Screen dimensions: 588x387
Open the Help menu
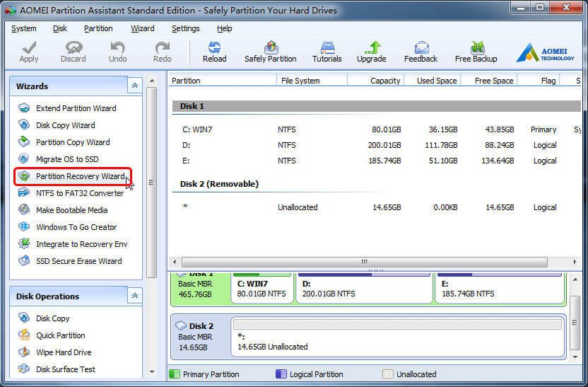click(x=224, y=28)
